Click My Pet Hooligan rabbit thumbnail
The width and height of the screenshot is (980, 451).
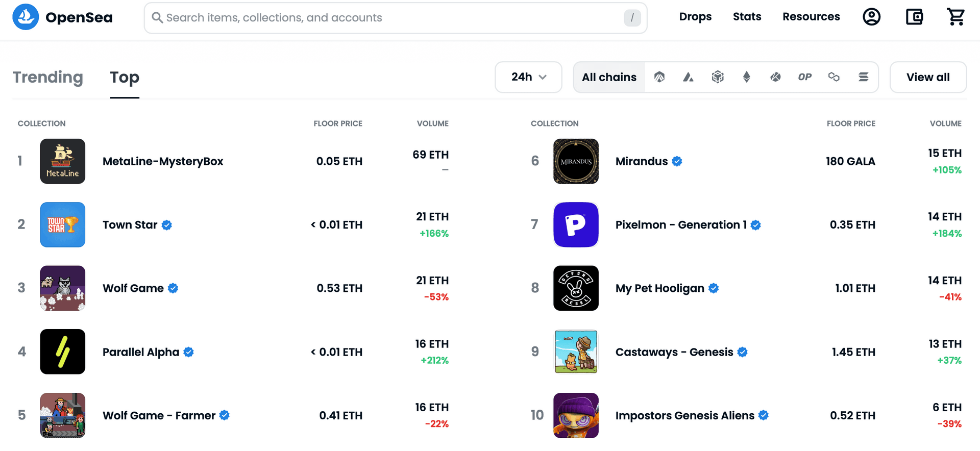[x=576, y=288]
